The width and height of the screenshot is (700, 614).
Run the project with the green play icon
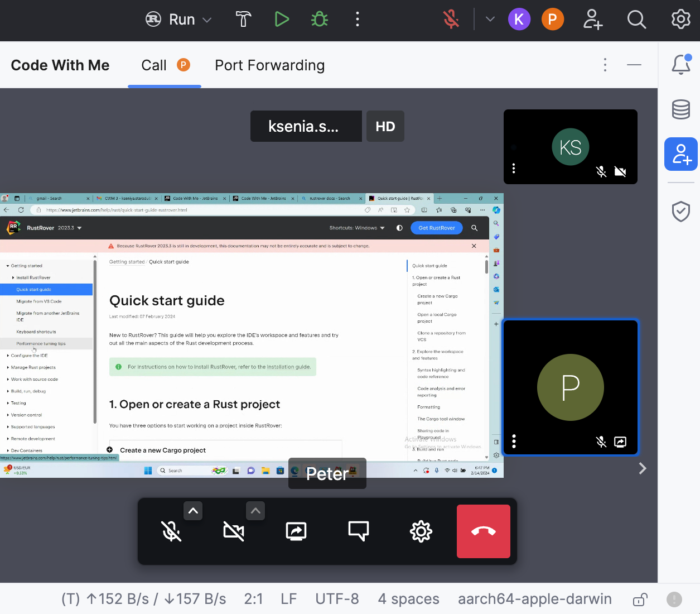pos(282,18)
